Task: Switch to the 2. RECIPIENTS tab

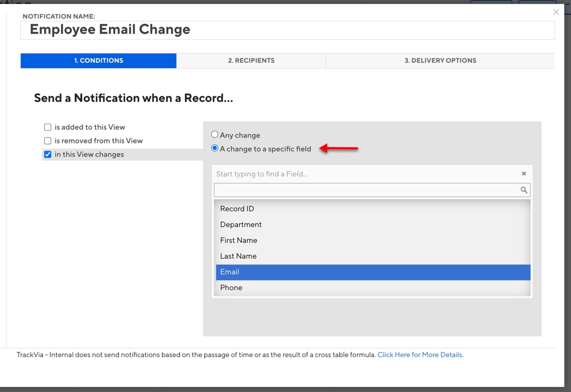Action: [x=251, y=60]
